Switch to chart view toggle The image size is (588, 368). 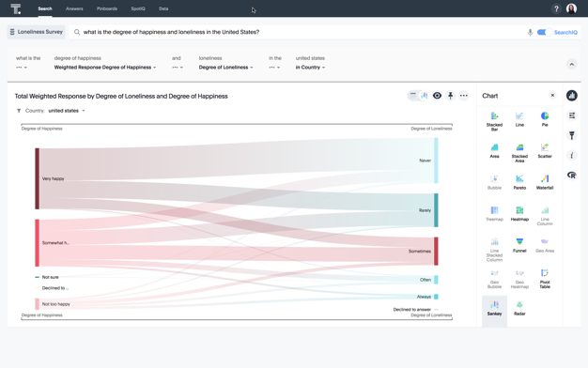click(425, 96)
